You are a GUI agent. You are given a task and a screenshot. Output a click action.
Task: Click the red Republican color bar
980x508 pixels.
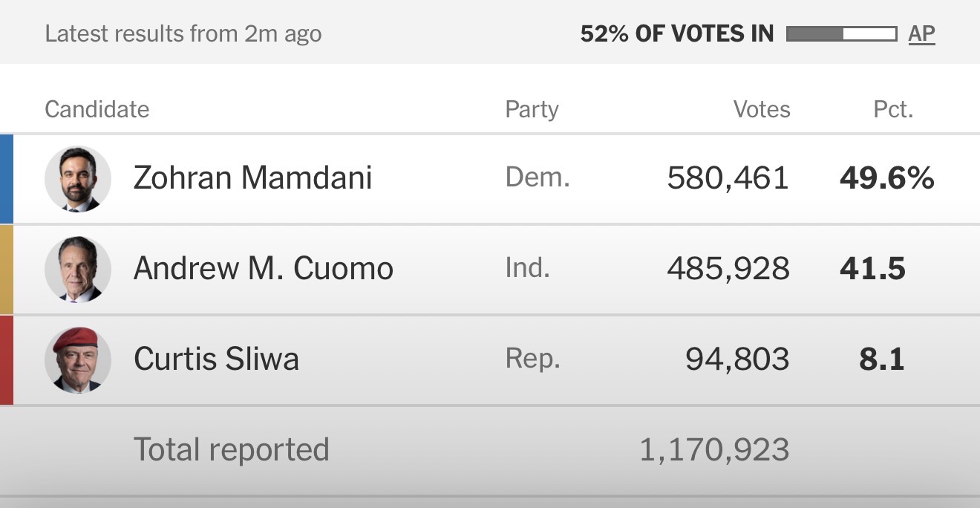[6, 359]
